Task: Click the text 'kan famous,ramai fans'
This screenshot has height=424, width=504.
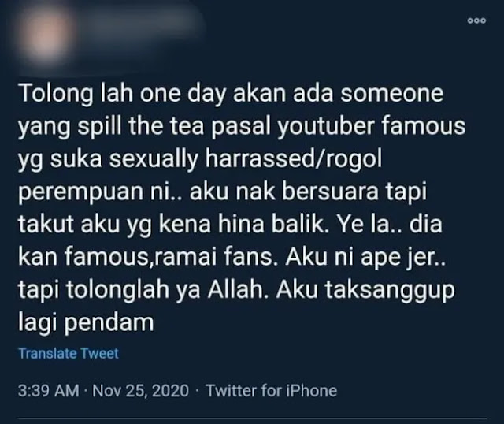Action: pyautogui.click(x=146, y=257)
